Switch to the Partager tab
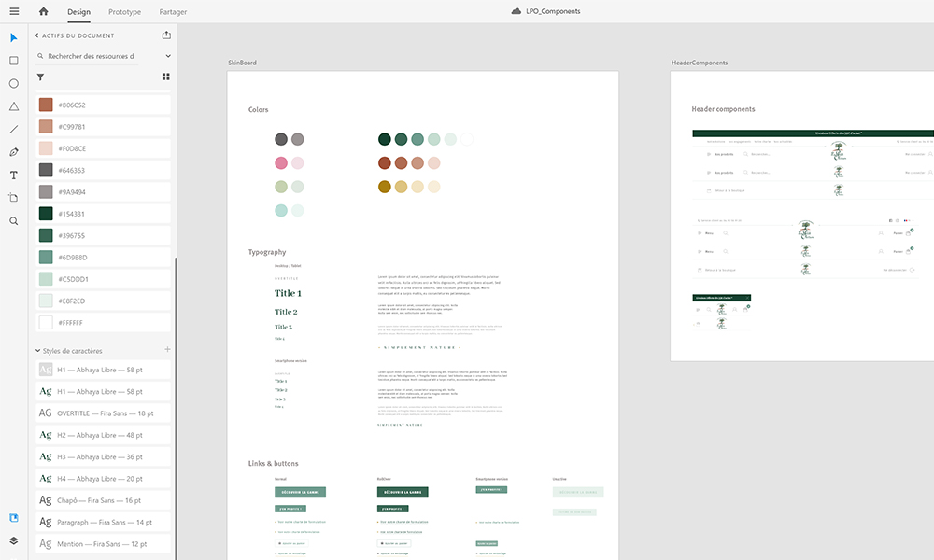Screen dimensions: 934x560 point(173,12)
